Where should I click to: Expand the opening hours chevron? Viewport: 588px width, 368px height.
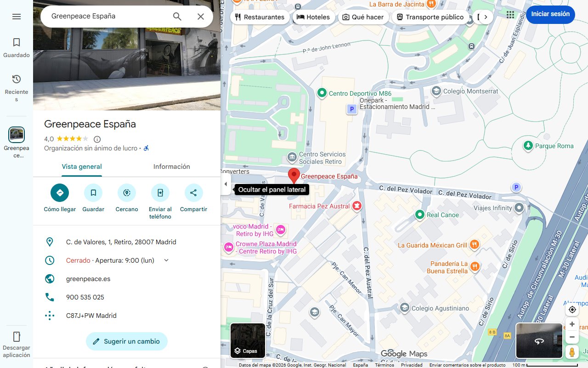point(166,260)
